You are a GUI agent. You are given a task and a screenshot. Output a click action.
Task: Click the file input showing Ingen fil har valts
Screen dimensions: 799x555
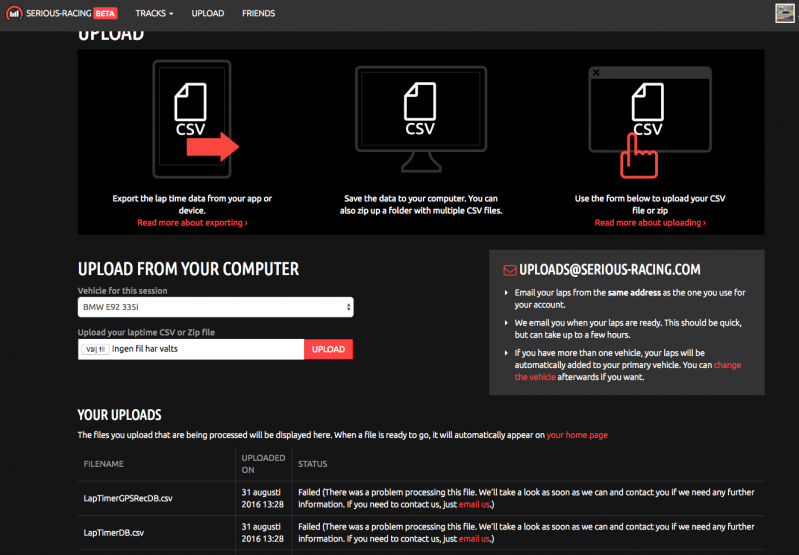tap(191, 349)
